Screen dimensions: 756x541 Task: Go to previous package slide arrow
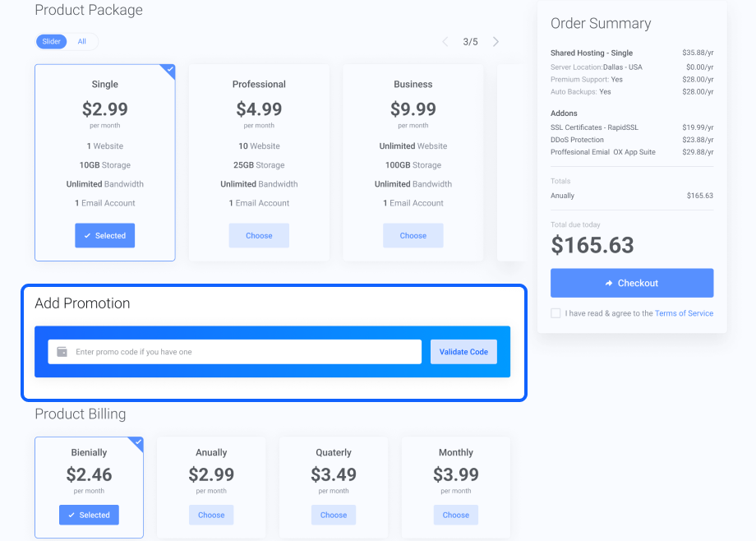pyautogui.click(x=445, y=42)
